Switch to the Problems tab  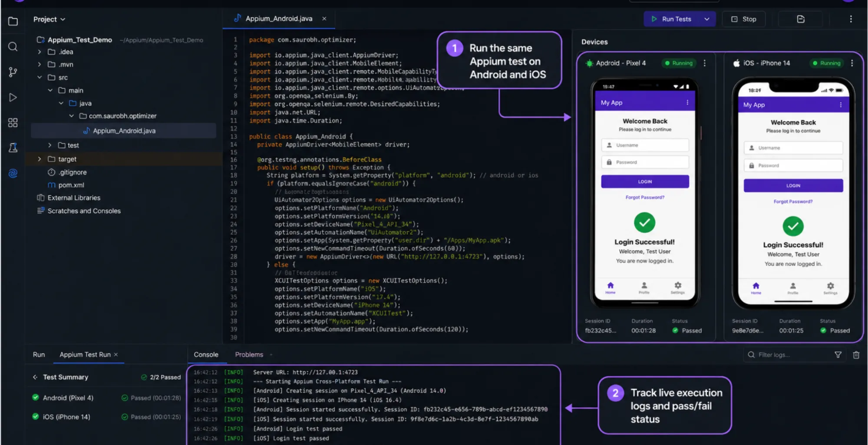pos(249,355)
